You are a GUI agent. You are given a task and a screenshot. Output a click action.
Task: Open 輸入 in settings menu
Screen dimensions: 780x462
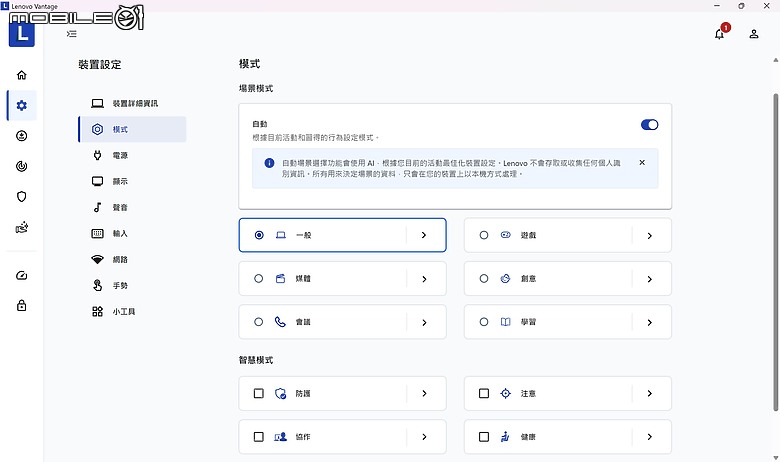tap(132, 233)
